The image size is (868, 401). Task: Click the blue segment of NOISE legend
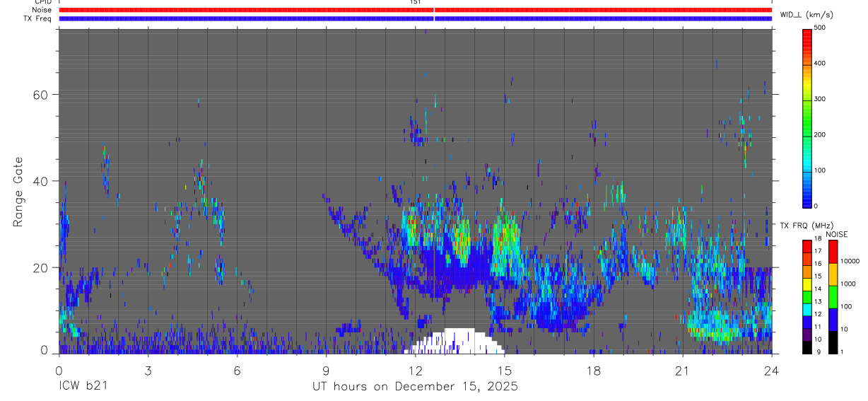(x=833, y=319)
